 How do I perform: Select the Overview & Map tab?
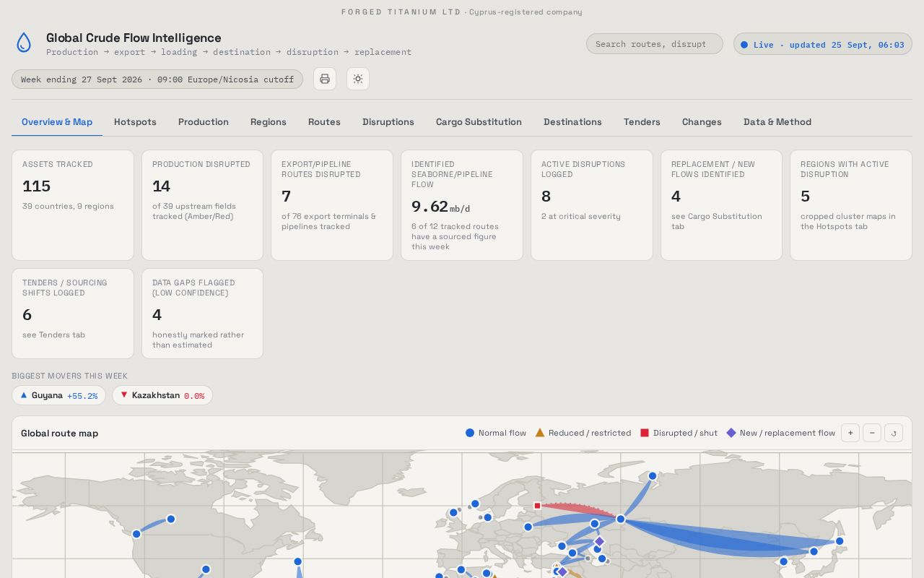pos(57,122)
